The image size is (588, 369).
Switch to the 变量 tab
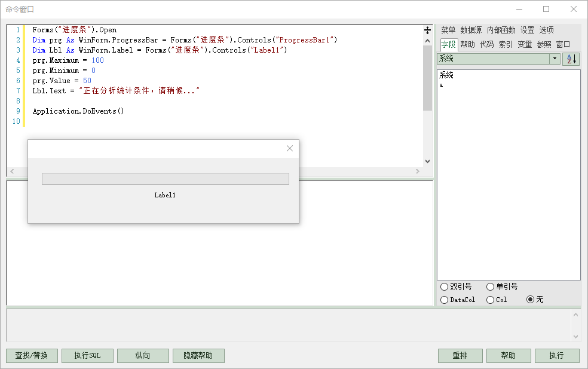pos(525,45)
